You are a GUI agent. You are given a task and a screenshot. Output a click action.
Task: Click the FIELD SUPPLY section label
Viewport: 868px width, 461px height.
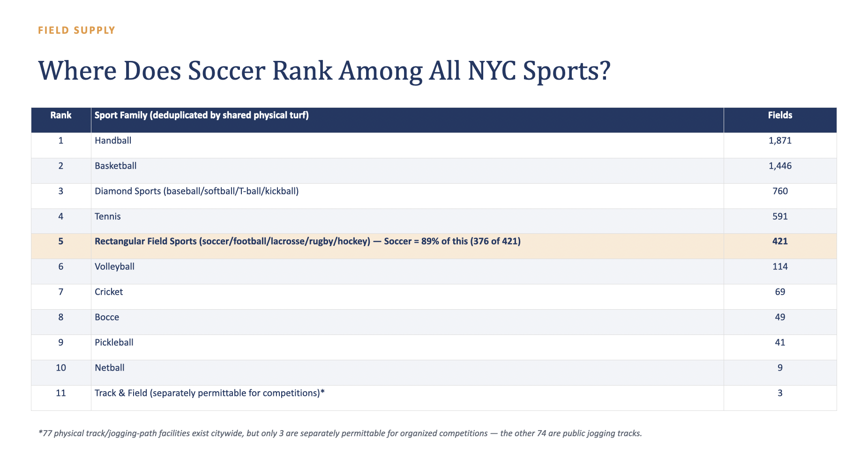(76, 30)
